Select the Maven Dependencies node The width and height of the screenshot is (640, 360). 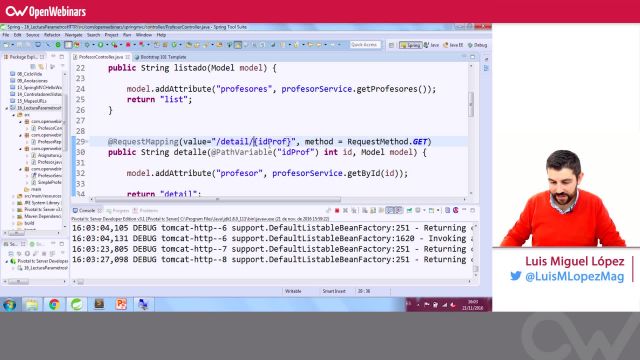point(40,216)
